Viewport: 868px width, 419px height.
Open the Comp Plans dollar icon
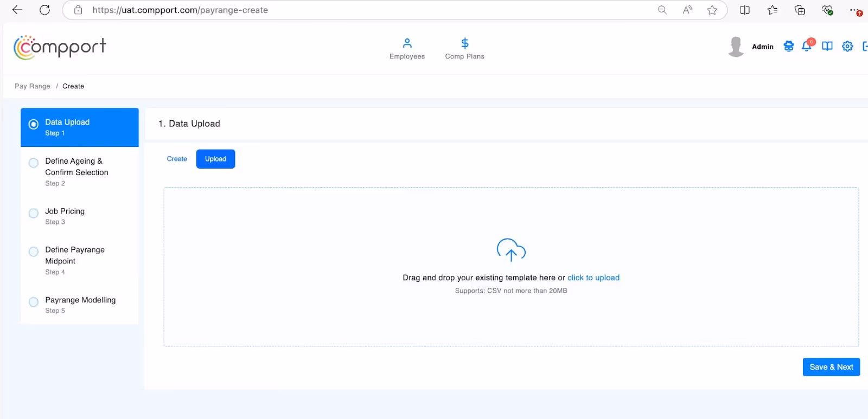[x=465, y=43]
